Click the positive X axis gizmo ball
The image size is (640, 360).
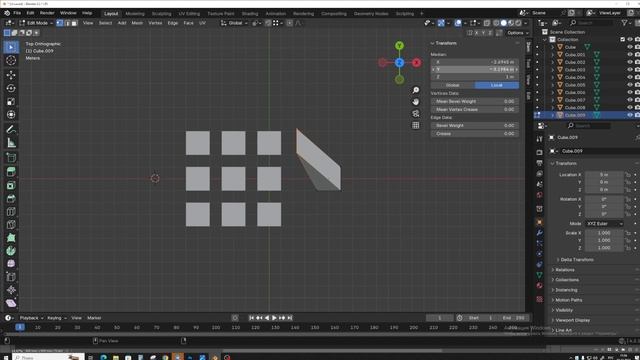pyautogui.click(x=416, y=62)
